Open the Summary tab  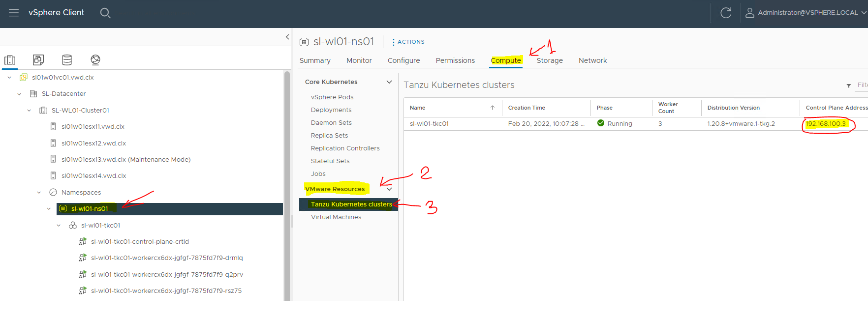coord(315,60)
